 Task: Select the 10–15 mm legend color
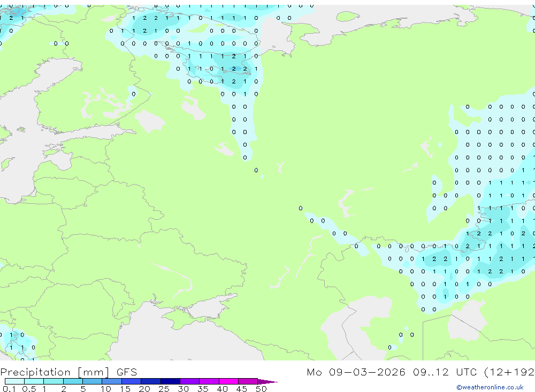pyautogui.click(x=112, y=381)
